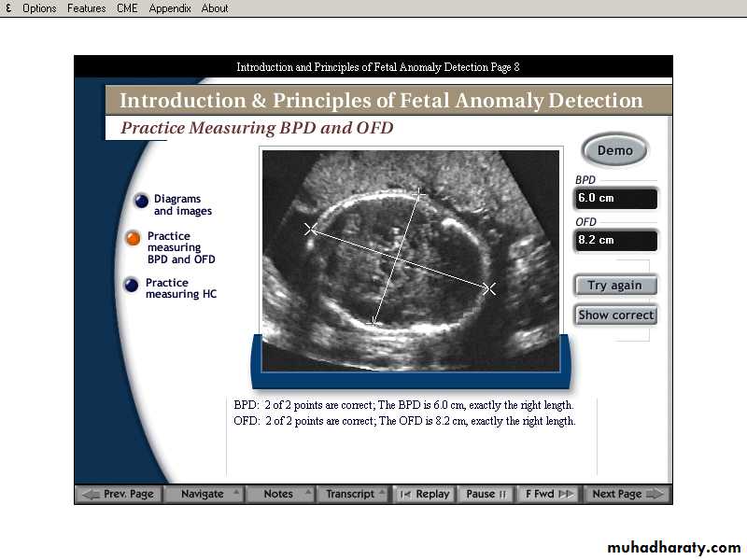Select the orange Practice measuring BPD bullet
The image size is (747, 560).
point(134,239)
